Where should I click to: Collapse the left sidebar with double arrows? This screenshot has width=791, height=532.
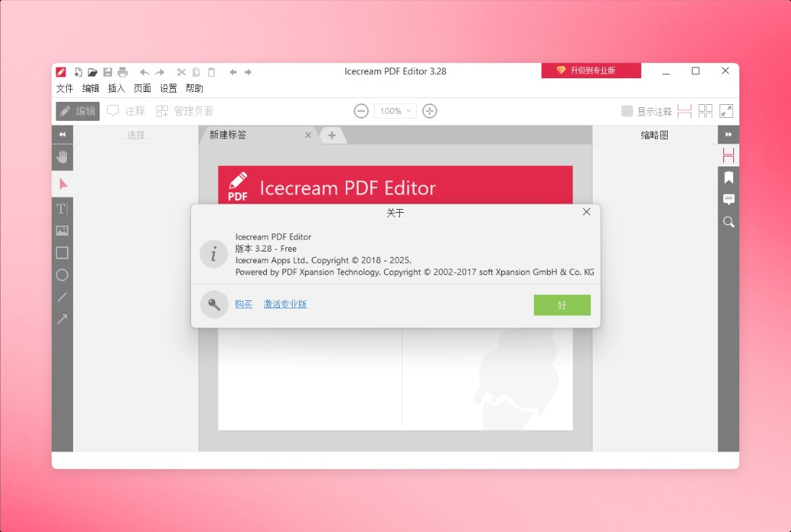[x=62, y=135]
